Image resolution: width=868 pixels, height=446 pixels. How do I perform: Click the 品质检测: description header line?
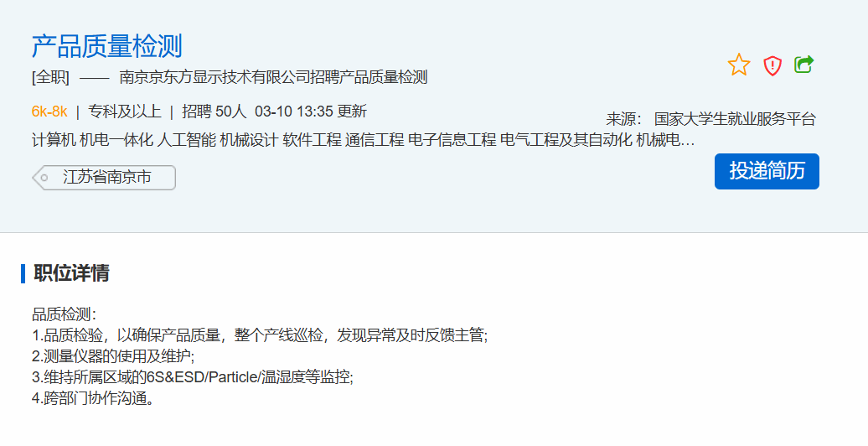click(x=64, y=314)
